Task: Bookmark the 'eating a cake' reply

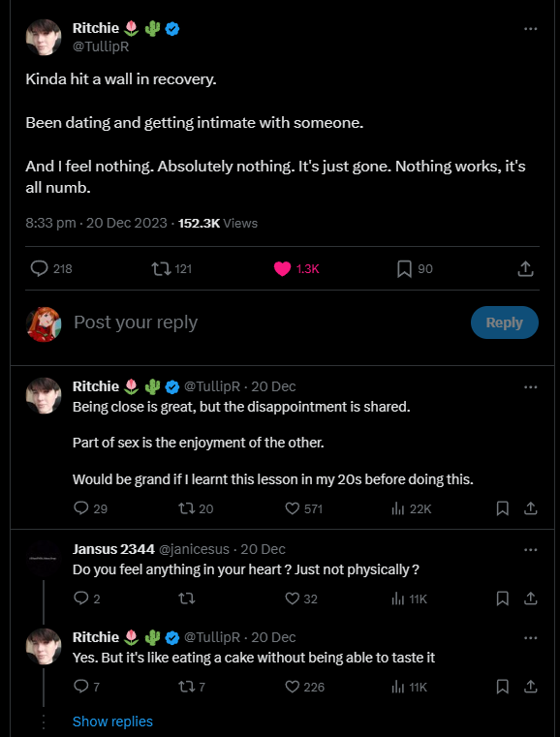Action: [x=502, y=687]
